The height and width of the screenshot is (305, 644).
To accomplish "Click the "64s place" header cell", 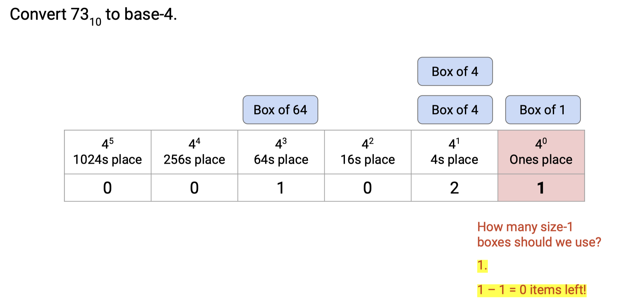I will click(x=281, y=152).
